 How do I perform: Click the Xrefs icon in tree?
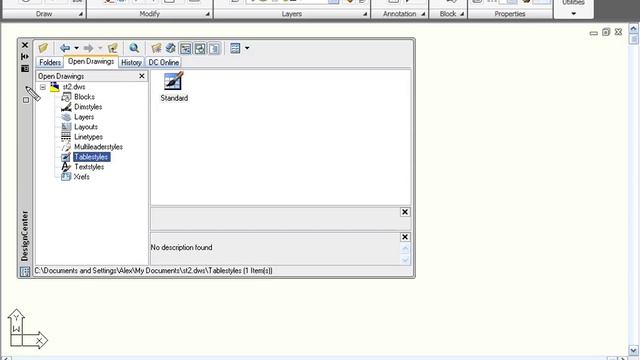click(66, 177)
